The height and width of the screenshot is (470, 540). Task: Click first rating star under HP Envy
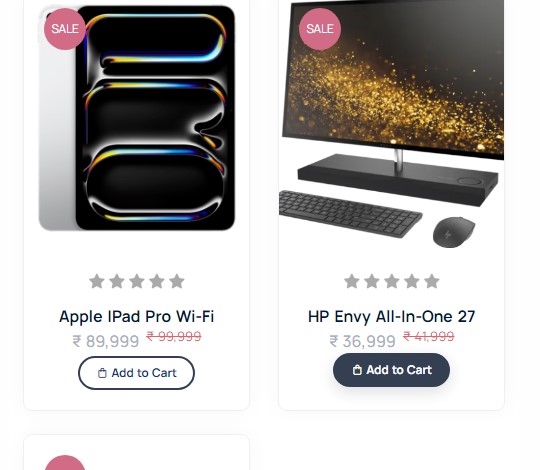[x=352, y=281]
